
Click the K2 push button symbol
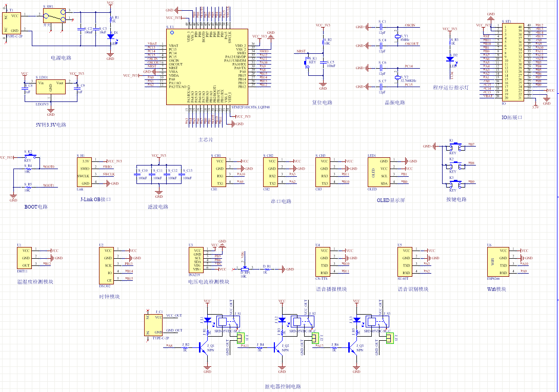455,165
